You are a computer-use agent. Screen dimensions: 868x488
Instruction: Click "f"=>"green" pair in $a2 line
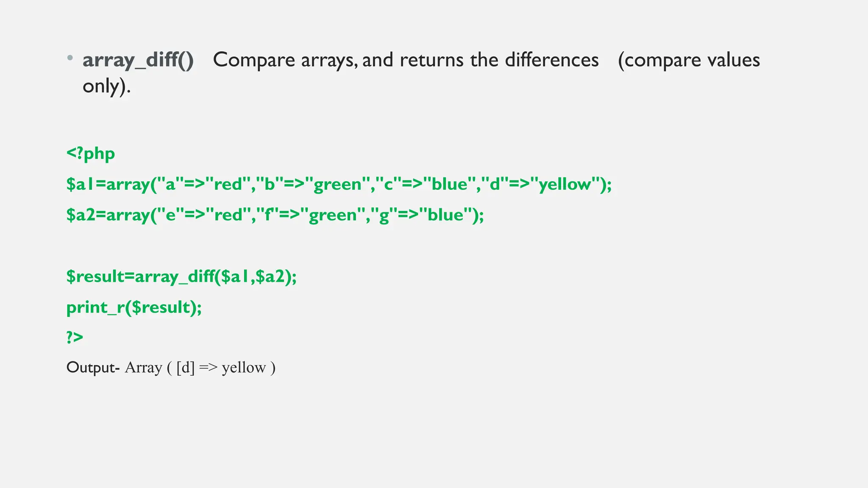[311, 215]
